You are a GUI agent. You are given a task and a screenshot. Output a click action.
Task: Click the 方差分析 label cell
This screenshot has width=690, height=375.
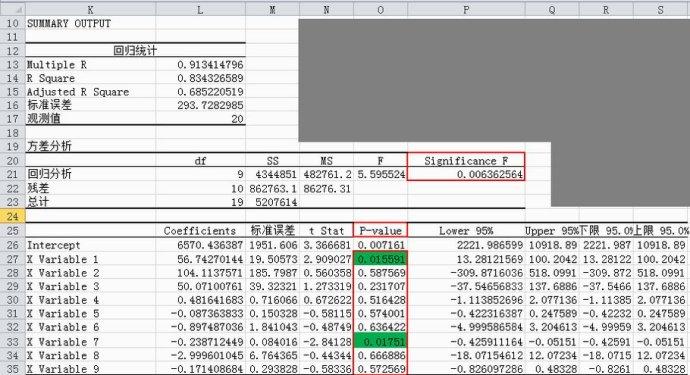point(91,146)
